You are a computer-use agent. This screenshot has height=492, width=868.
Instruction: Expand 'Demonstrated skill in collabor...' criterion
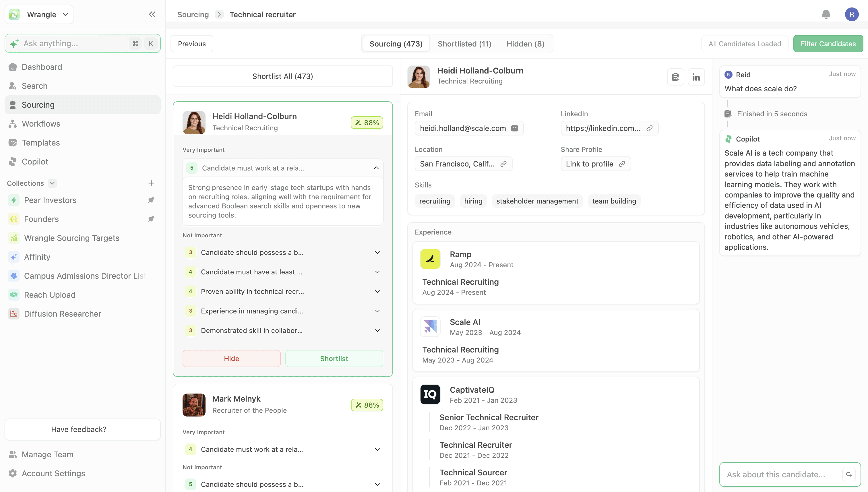pyautogui.click(x=377, y=330)
